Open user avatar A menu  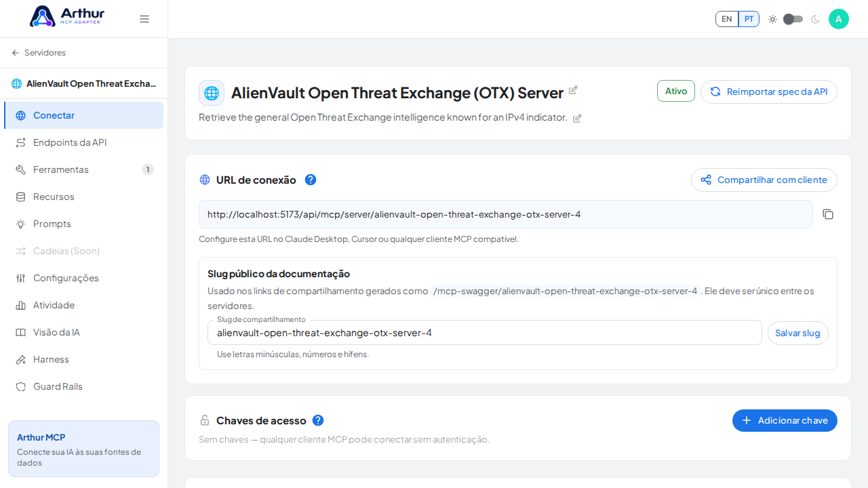[x=839, y=19]
